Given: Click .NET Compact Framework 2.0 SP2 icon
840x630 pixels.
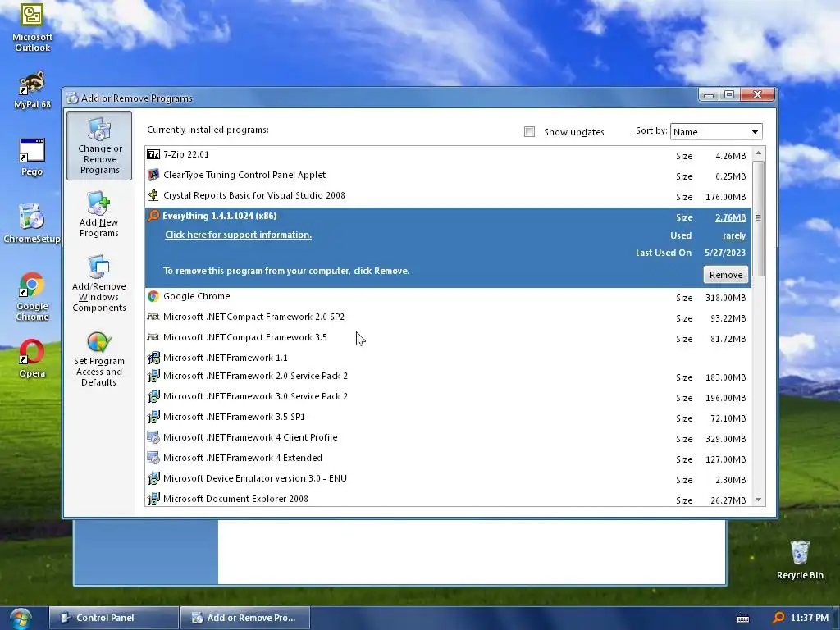Looking at the screenshot, I should point(153,317).
